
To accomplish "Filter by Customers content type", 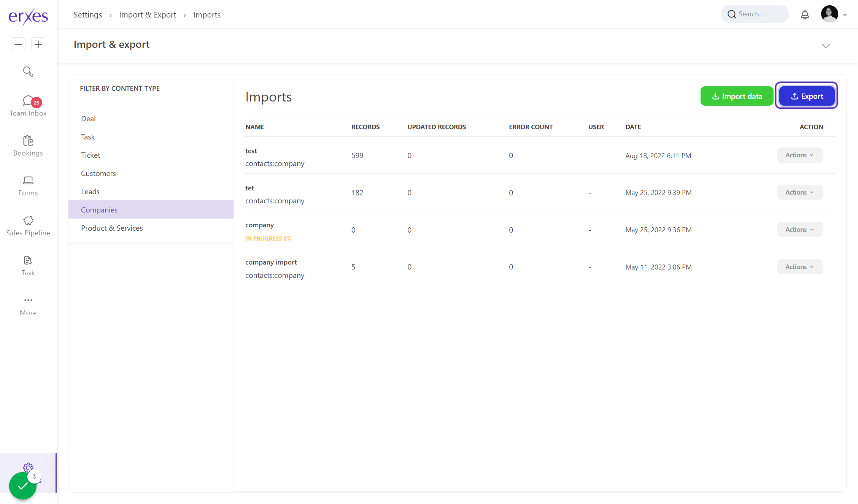I will [98, 173].
